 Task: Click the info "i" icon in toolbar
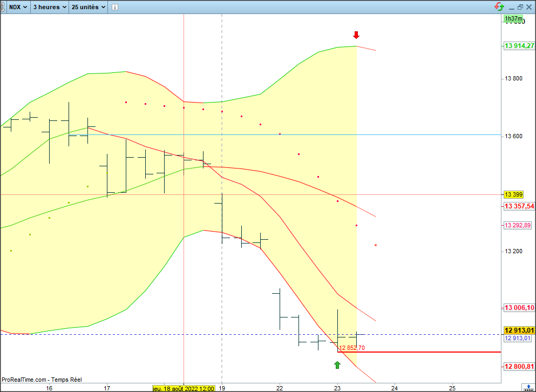point(115,7)
